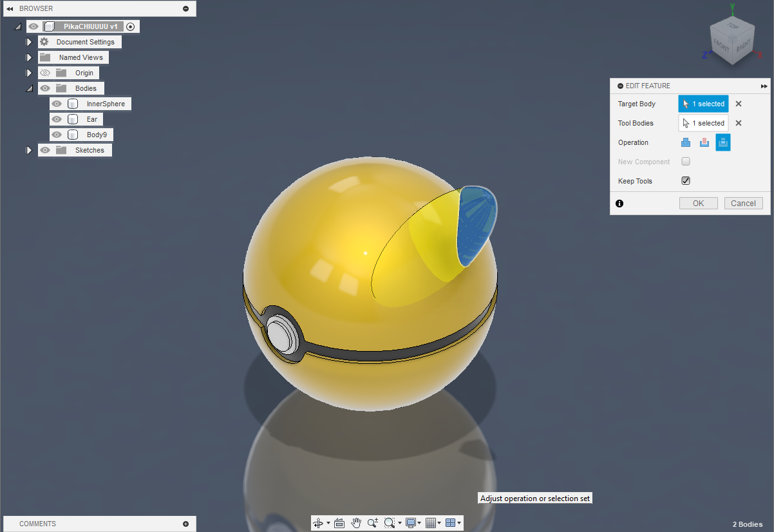This screenshot has width=774, height=532.
Task: Click the Named Views folder icon
Action: [44, 57]
